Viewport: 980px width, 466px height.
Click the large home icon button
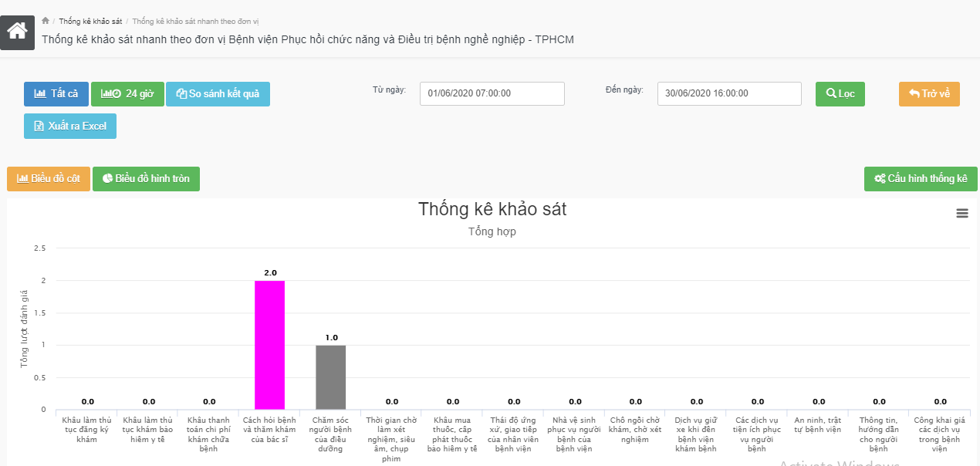point(17,32)
